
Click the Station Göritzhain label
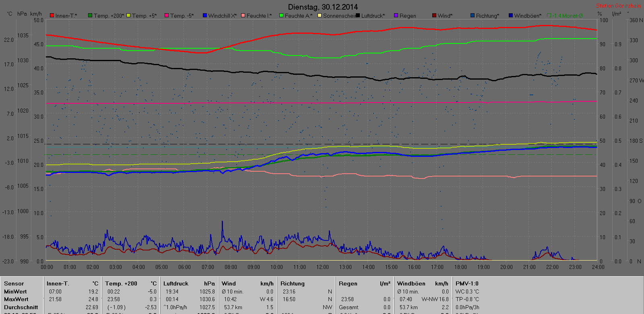pyautogui.click(x=618, y=6)
